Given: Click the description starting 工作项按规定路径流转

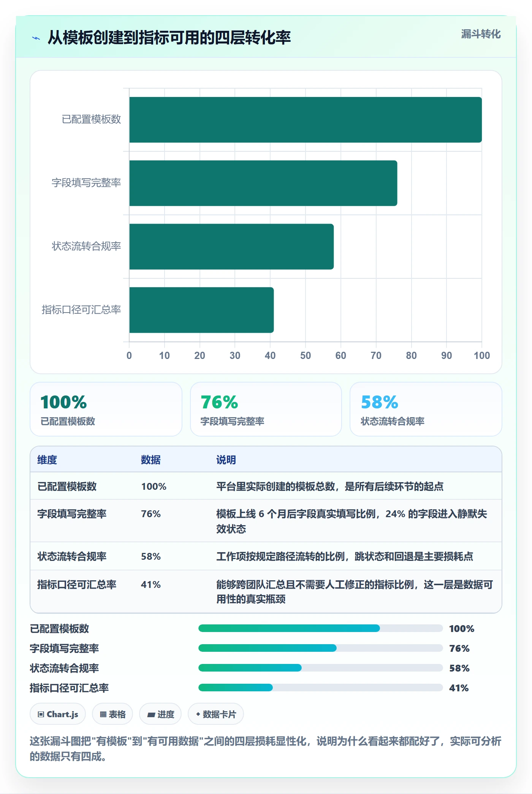Looking at the screenshot, I should tap(345, 556).
